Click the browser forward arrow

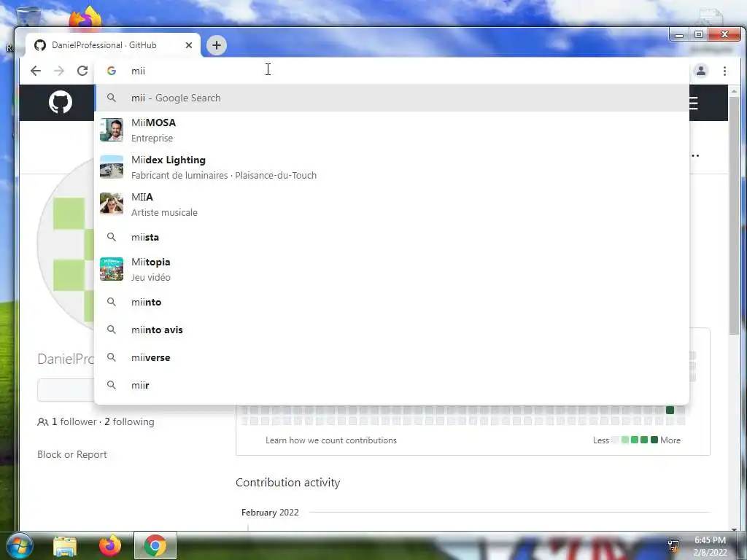tap(59, 71)
